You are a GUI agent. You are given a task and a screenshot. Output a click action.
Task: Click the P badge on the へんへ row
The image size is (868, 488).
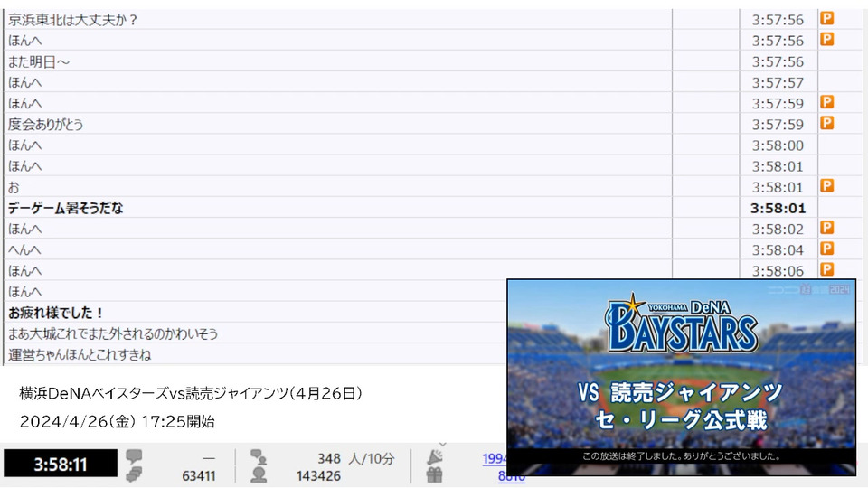pos(827,249)
